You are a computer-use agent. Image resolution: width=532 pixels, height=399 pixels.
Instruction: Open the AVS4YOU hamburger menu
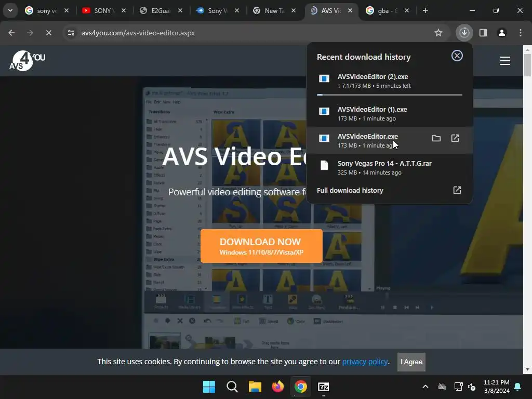tap(505, 61)
